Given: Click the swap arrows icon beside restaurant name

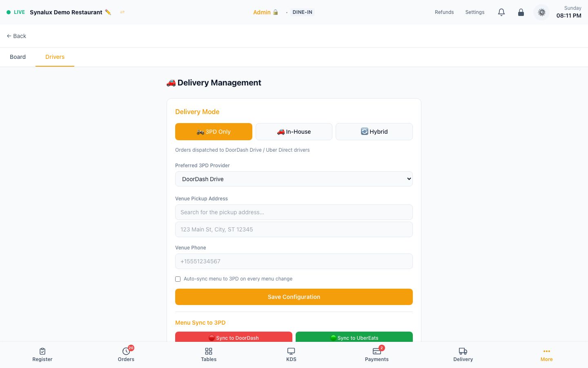Looking at the screenshot, I should [122, 12].
